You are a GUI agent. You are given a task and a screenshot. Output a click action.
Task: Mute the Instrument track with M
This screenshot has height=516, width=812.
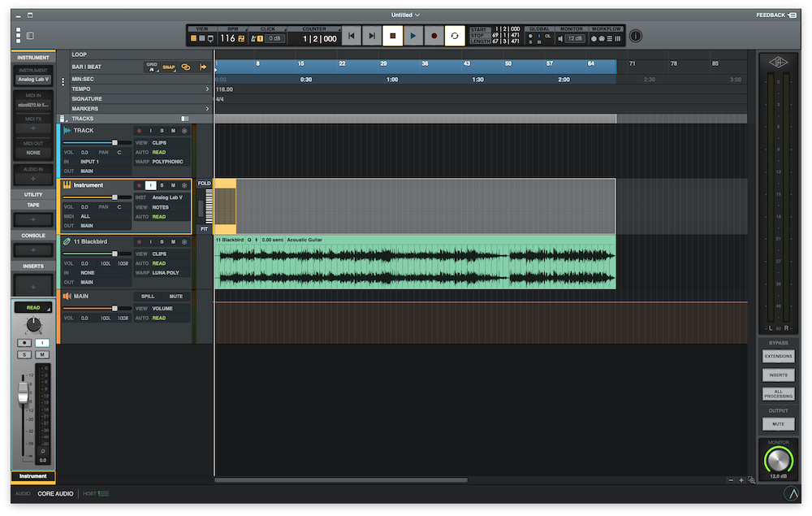click(173, 185)
